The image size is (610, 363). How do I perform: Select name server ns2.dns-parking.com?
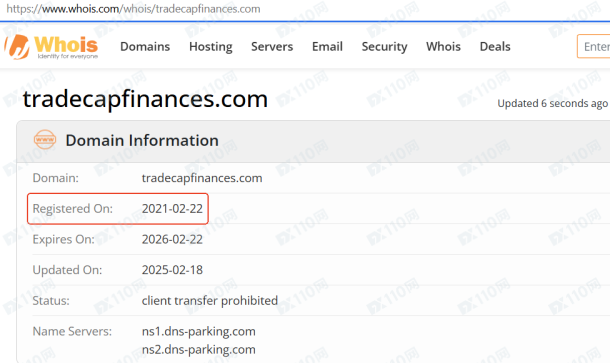(199, 350)
